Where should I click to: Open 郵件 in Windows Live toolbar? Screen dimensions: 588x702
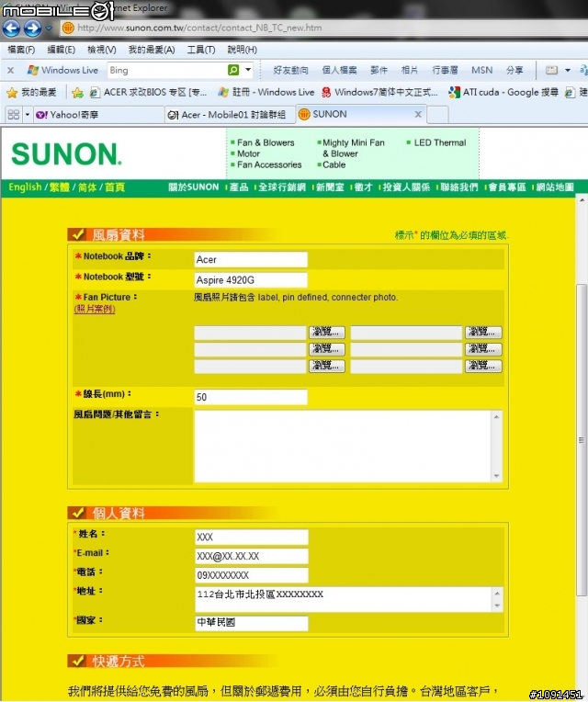pos(379,70)
